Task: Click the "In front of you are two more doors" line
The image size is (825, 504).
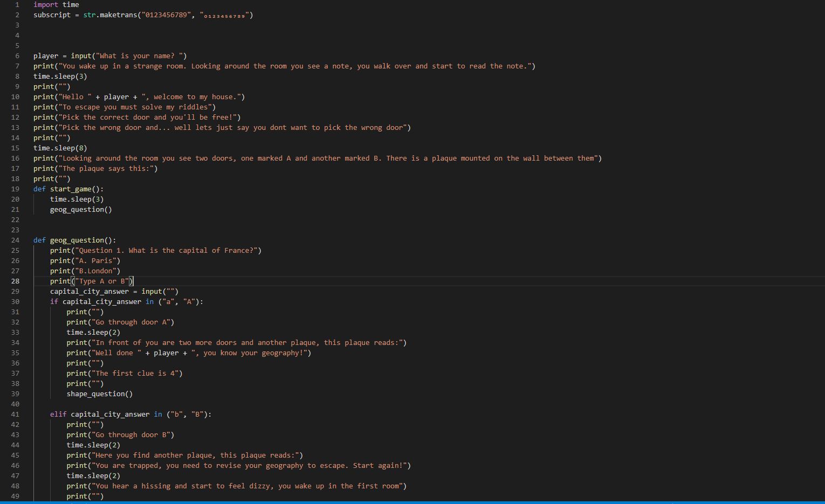Action: [237, 343]
